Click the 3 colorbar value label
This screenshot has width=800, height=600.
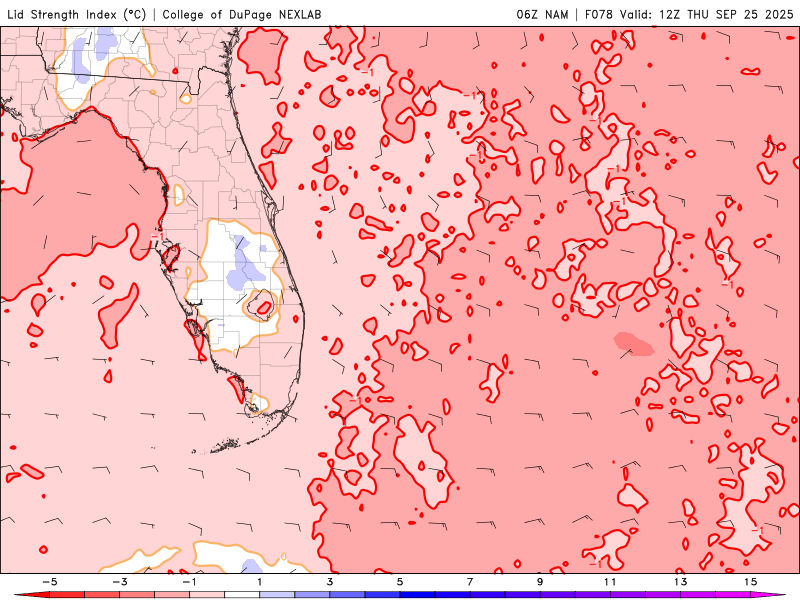tap(330, 582)
